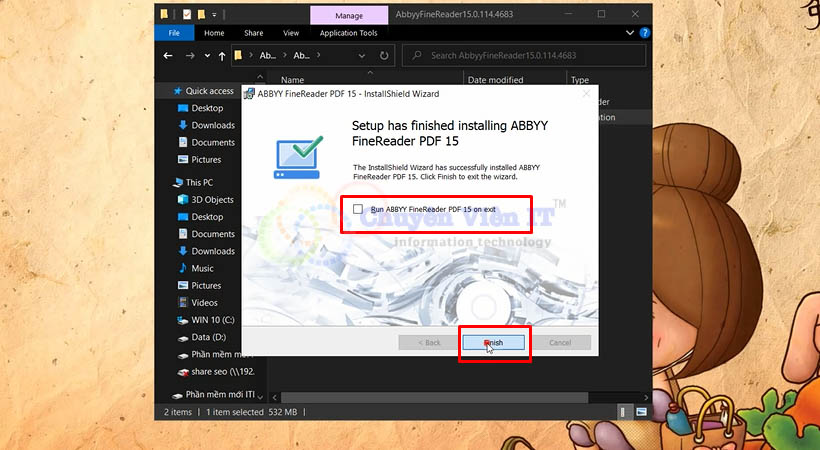
Task: Enable Run ABBYY FineReader PDF 15 on exit
Action: point(358,209)
